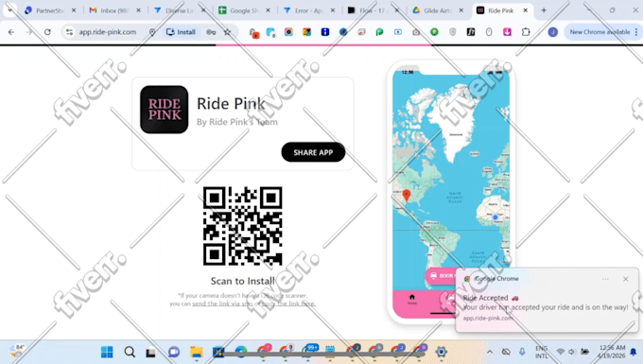
Task: Install the Ride Pink app
Action: [x=181, y=32]
